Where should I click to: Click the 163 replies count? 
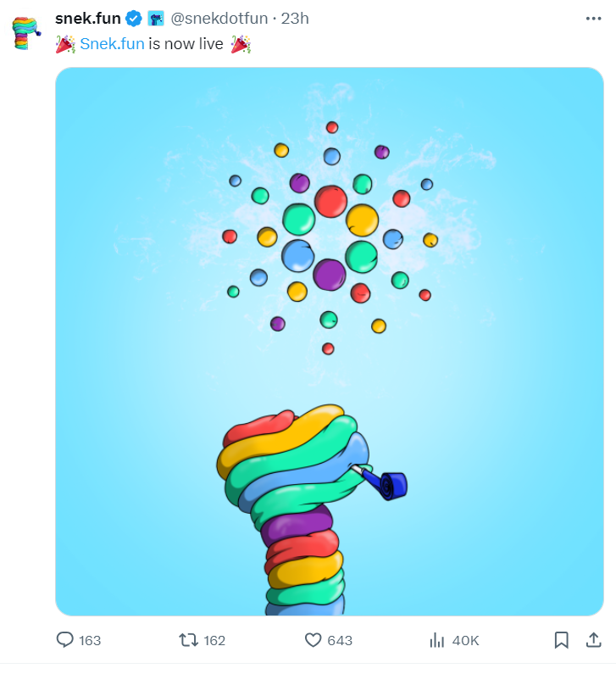pos(90,641)
